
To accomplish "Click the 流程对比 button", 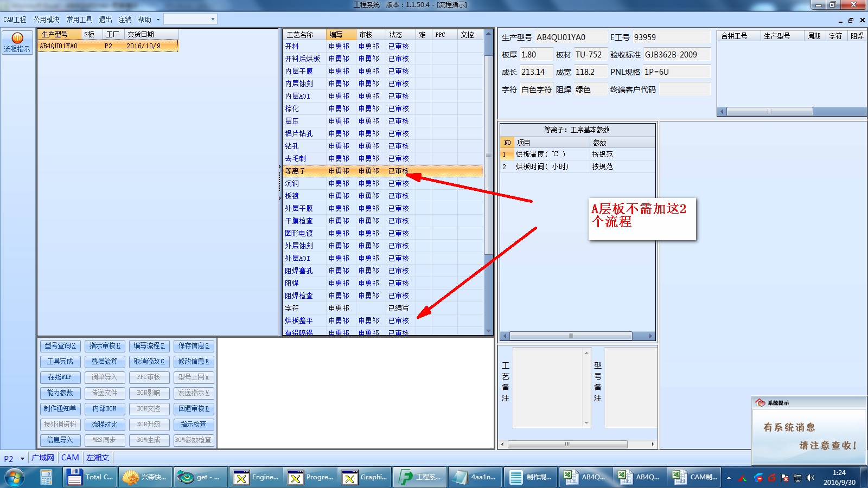I will click(105, 424).
